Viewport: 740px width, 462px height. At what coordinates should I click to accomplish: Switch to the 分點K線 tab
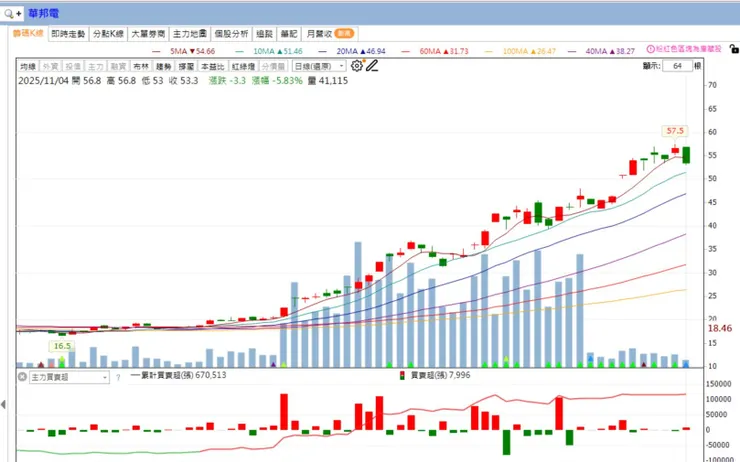[108, 34]
